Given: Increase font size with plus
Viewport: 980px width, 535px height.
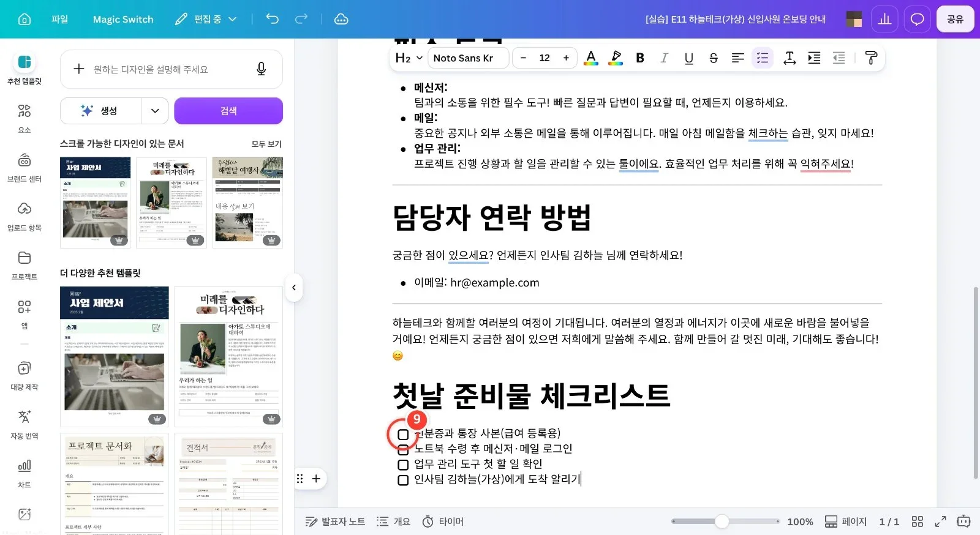Looking at the screenshot, I should click(x=566, y=58).
